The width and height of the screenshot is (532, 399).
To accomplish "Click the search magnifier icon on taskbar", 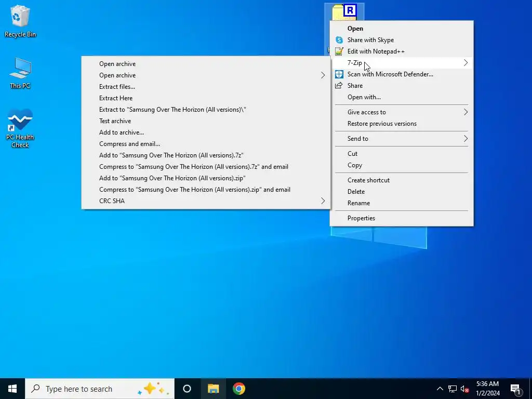I will click(x=35, y=389).
